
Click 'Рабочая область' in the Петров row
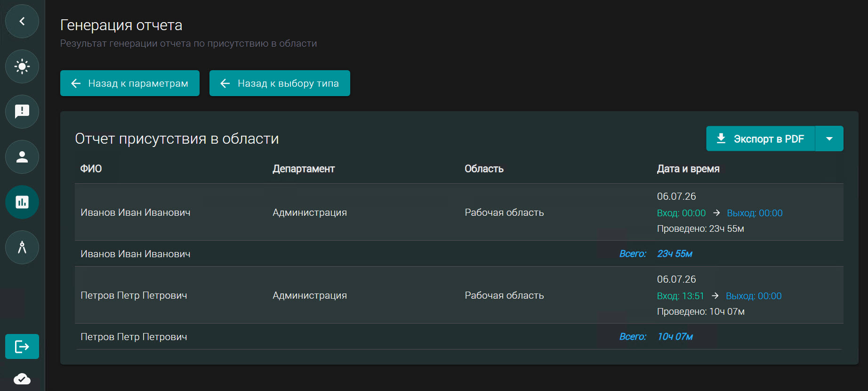pos(504,295)
